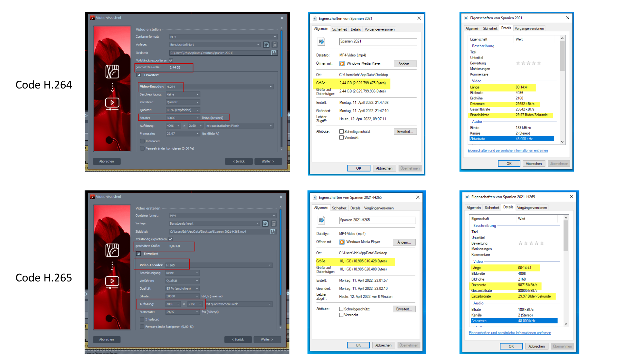Save template icon in H.264 Video-Assistent

[x=266, y=45]
